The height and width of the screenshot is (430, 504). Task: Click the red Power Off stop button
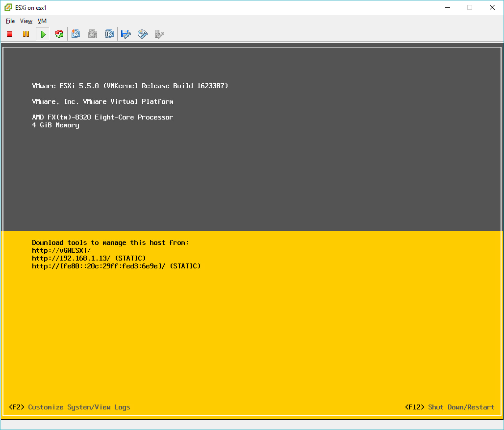[x=10, y=34]
